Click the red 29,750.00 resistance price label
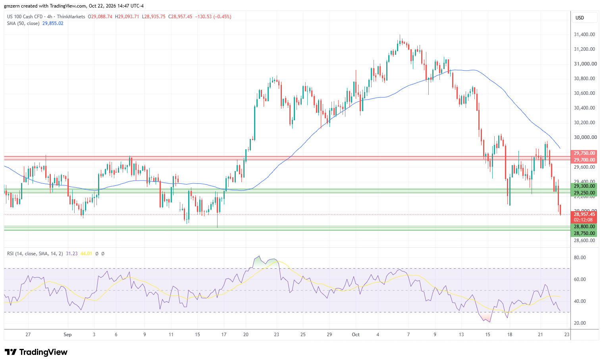The image size is (603, 364). pyautogui.click(x=584, y=153)
